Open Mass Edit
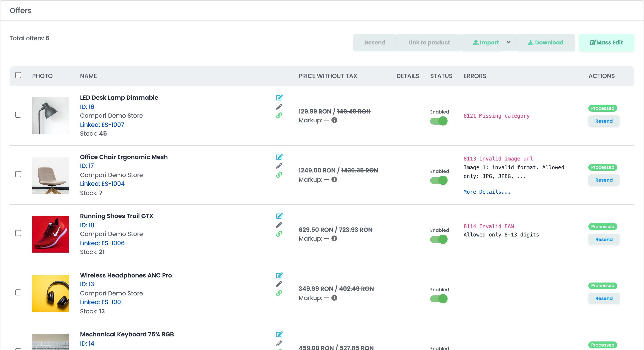The height and width of the screenshot is (350, 644). point(606,43)
